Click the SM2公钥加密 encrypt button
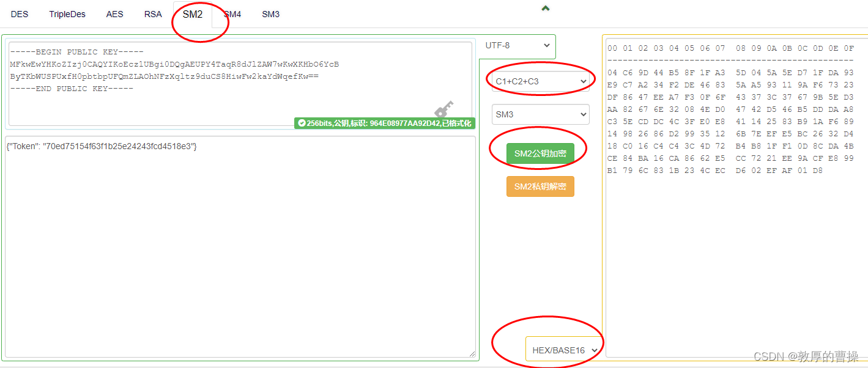Screen dimensions: 868x368 tap(540, 153)
